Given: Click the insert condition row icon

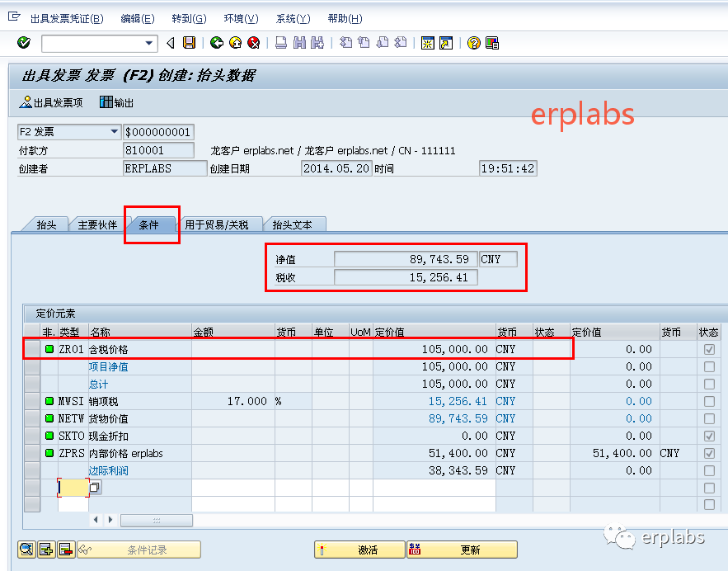Looking at the screenshot, I should pyautogui.click(x=45, y=548).
